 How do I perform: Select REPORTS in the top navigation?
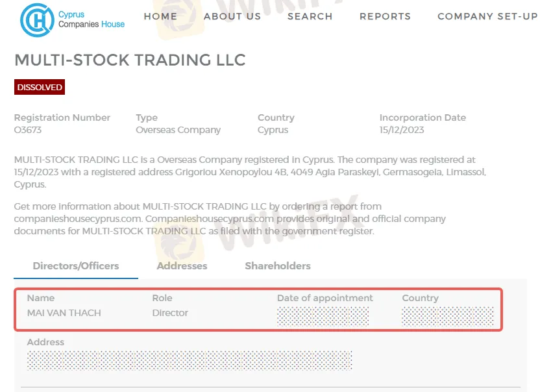click(385, 16)
